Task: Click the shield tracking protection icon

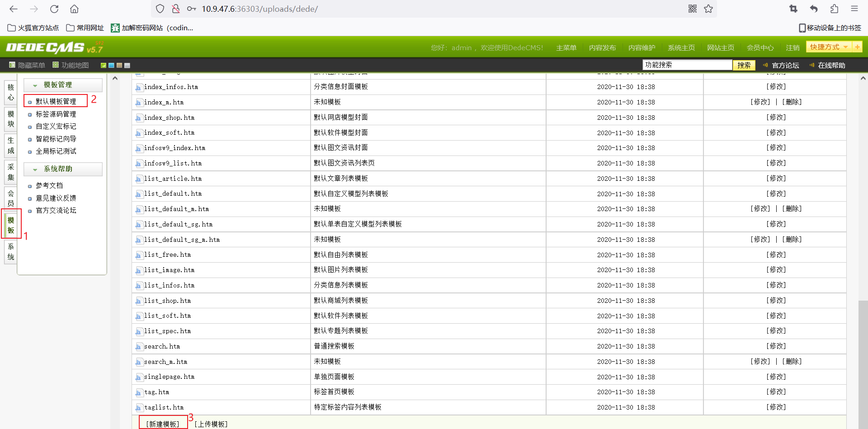Action: 160,9
